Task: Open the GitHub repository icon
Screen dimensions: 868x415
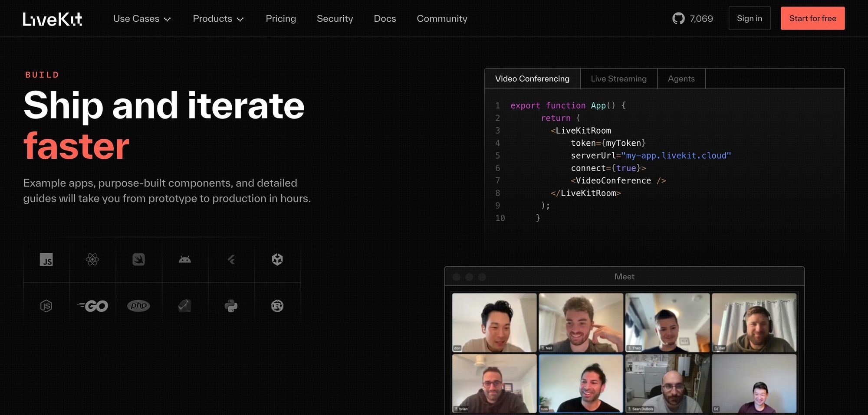Action: pos(678,19)
